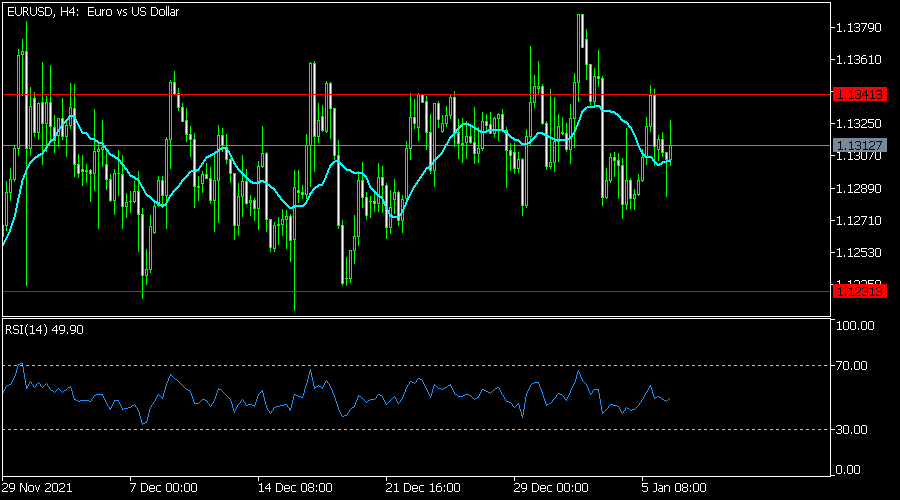Click the 5 Jan 08:00 time label

coord(674,488)
